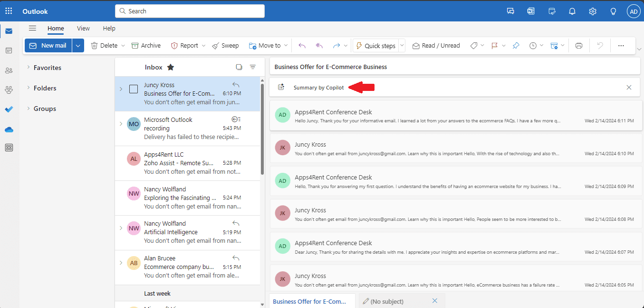
Task: Open Juncy Kross message dated 6:08 PM
Action: [455, 215]
